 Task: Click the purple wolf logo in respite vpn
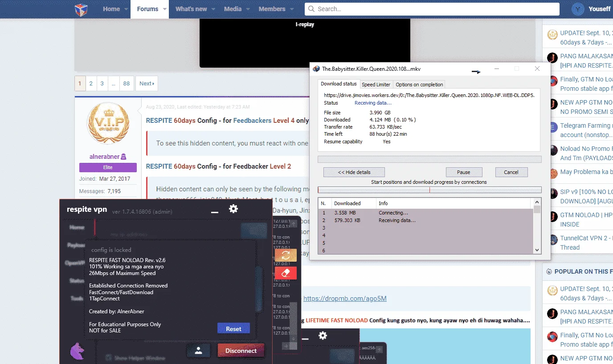77,350
